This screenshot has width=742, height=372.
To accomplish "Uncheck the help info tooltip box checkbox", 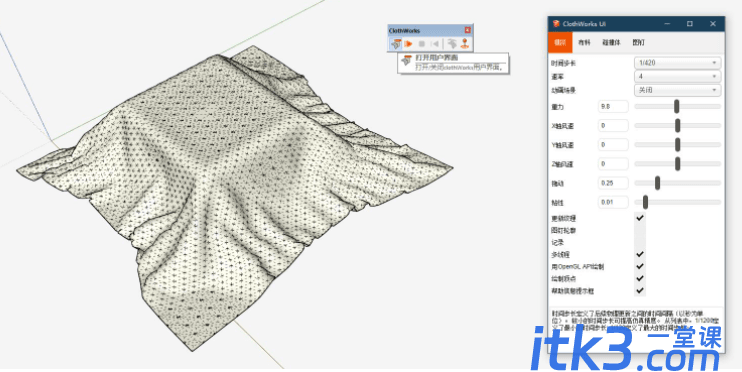I will click(640, 291).
